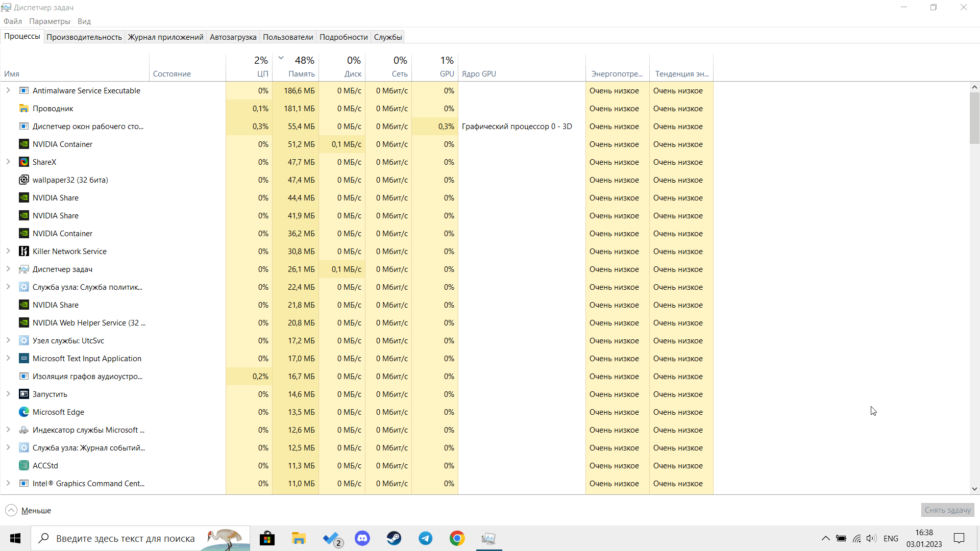This screenshot has height=551, width=980.
Task: Click the Снять задачу button
Action: pos(947,510)
